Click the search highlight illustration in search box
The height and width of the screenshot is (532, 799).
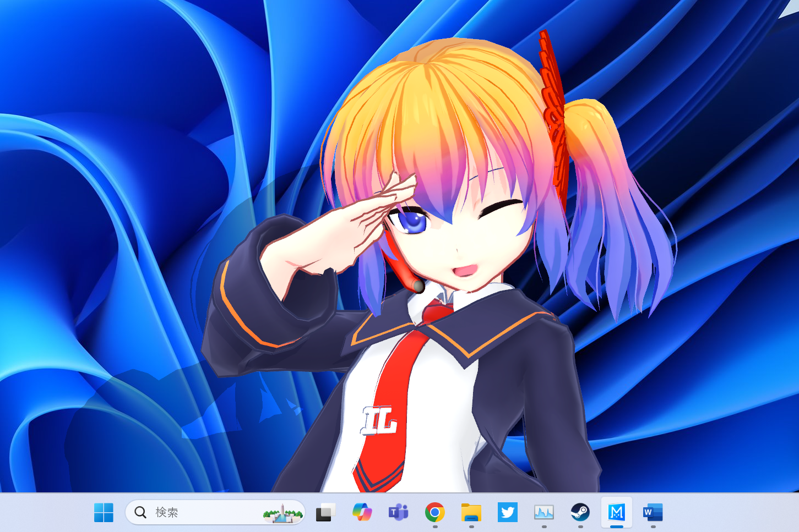point(282,514)
